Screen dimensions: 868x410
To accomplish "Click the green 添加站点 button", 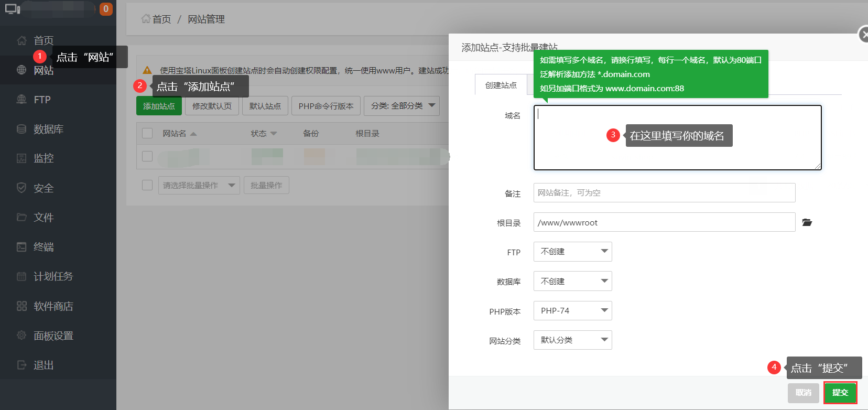I will (159, 106).
